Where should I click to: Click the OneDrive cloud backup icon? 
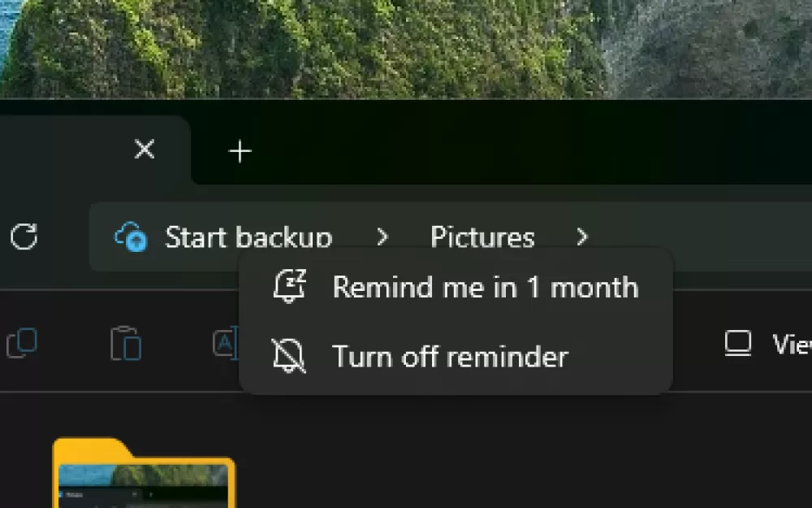point(131,237)
